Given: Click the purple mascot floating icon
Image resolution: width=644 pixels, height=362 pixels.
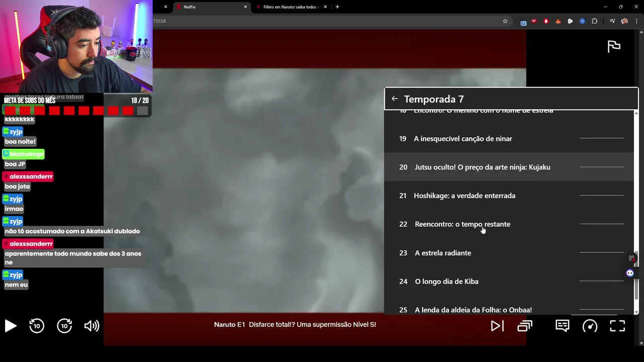Looking at the screenshot, I should [630, 273].
